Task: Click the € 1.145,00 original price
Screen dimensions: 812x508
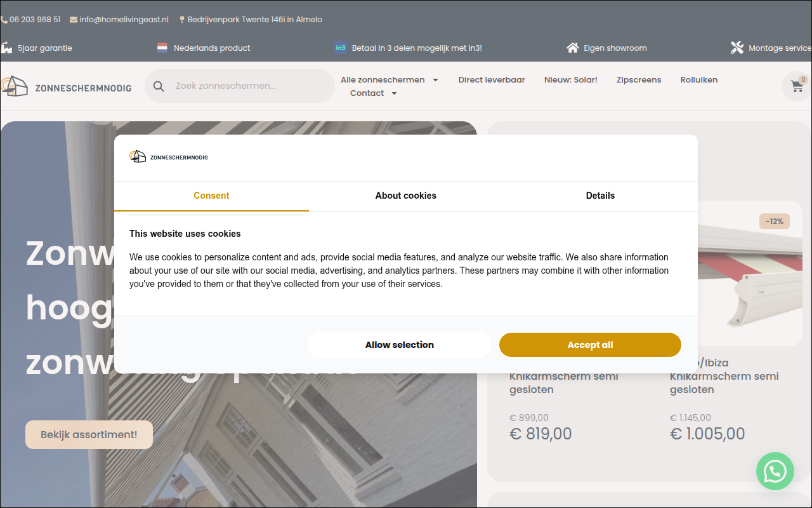Action: (690, 418)
